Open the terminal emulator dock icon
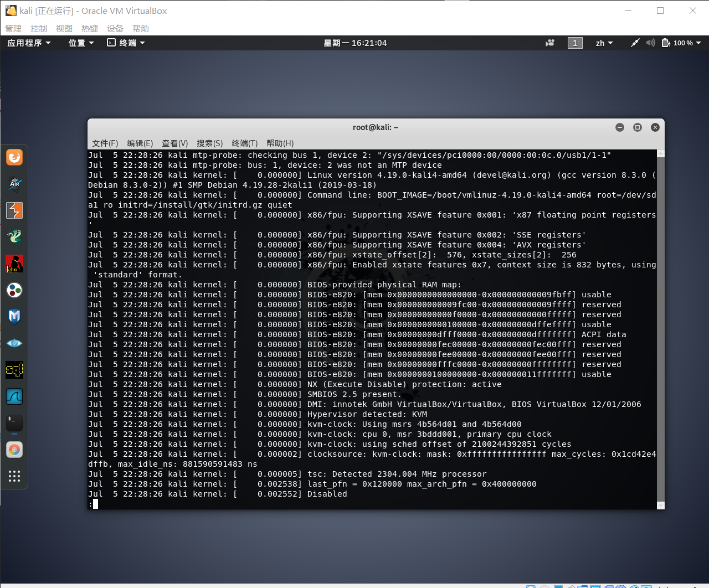 pyautogui.click(x=14, y=422)
